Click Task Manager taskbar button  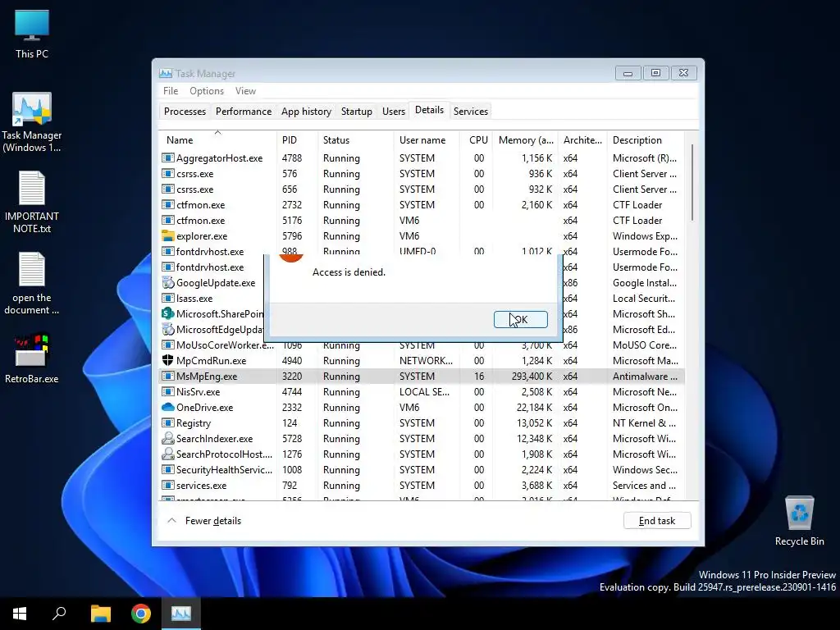(181, 614)
